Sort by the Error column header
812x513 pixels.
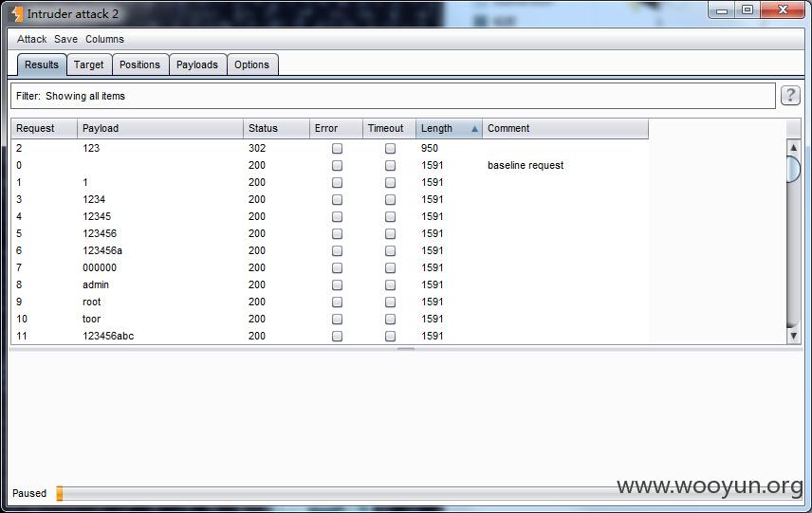pos(336,128)
